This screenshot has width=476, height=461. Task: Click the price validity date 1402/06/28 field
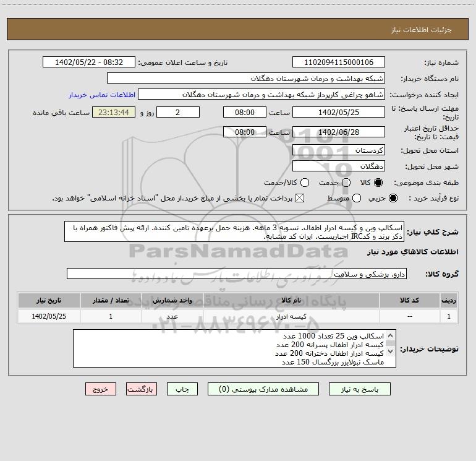point(339,132)
